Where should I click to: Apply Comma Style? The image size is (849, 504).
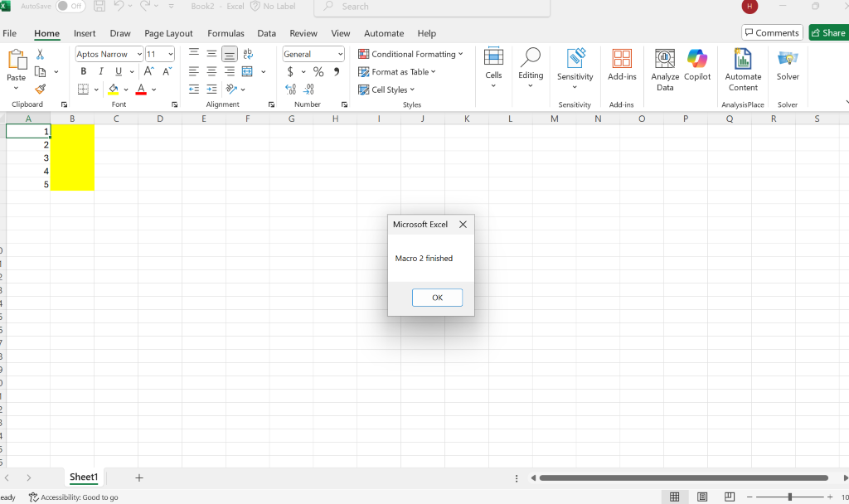point(337,71)
